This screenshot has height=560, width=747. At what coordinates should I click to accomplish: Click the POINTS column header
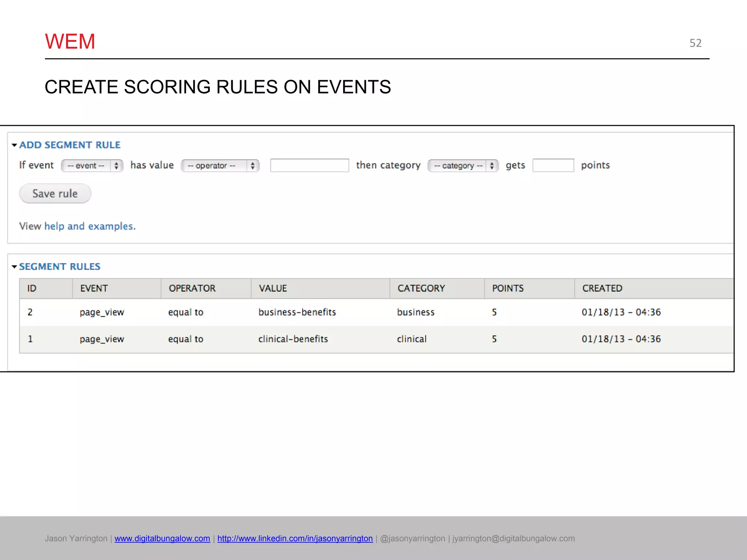[x=530, y=288]
